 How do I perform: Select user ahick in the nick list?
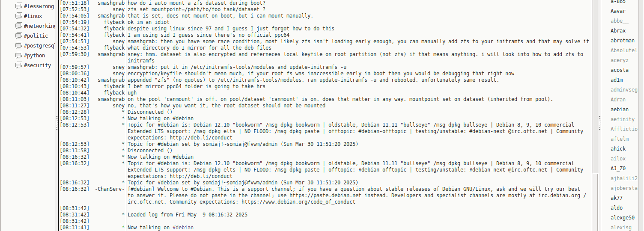pos(618,149)
